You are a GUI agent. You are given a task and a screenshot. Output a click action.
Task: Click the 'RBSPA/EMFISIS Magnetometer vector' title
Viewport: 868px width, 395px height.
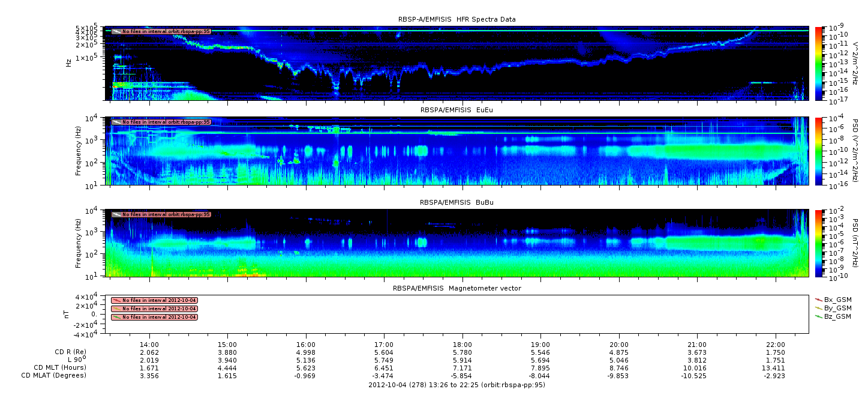(x=456, y=288)
